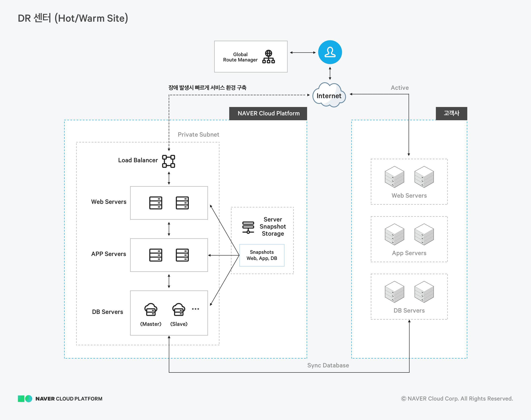The height and width of the screenshot is (420, 531).
Task: Click the Load Balancer label
Action: click(x=138, y=160)
